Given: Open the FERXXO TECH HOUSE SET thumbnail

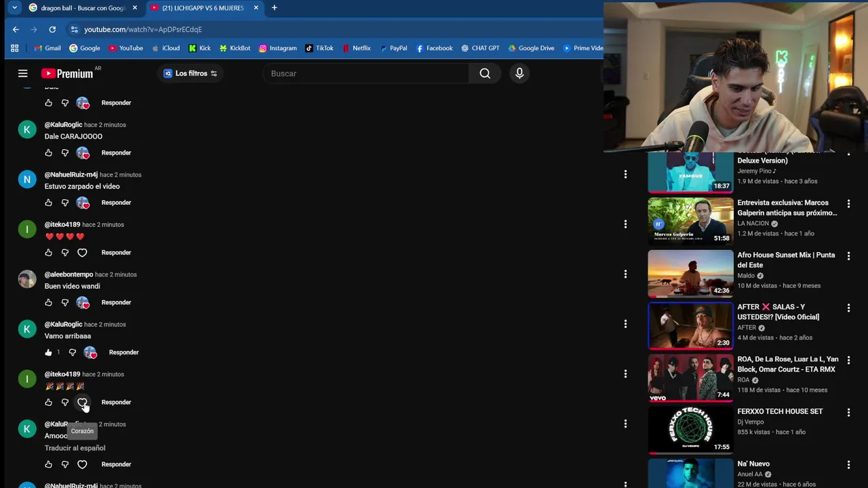Looking at the screenshot, I should point(690,430).
